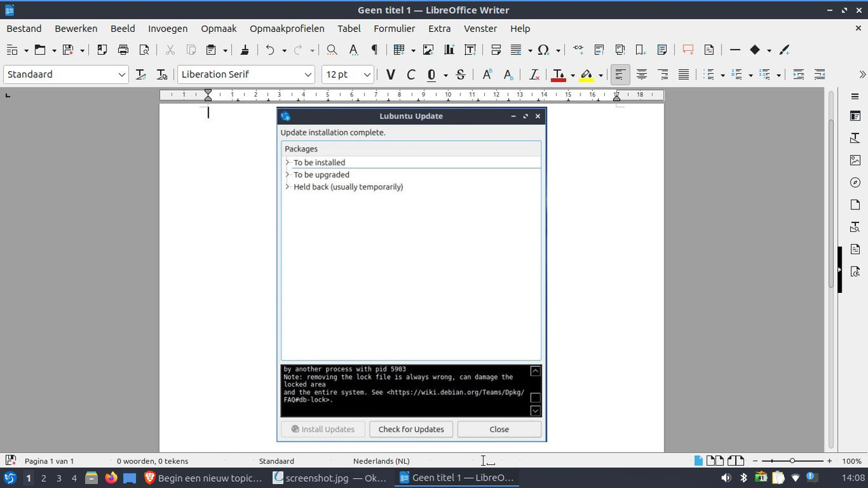Click the Clone Formatting paintbrush icon
Viewport: 868px width, 488px height.
[x=245, y=49]
